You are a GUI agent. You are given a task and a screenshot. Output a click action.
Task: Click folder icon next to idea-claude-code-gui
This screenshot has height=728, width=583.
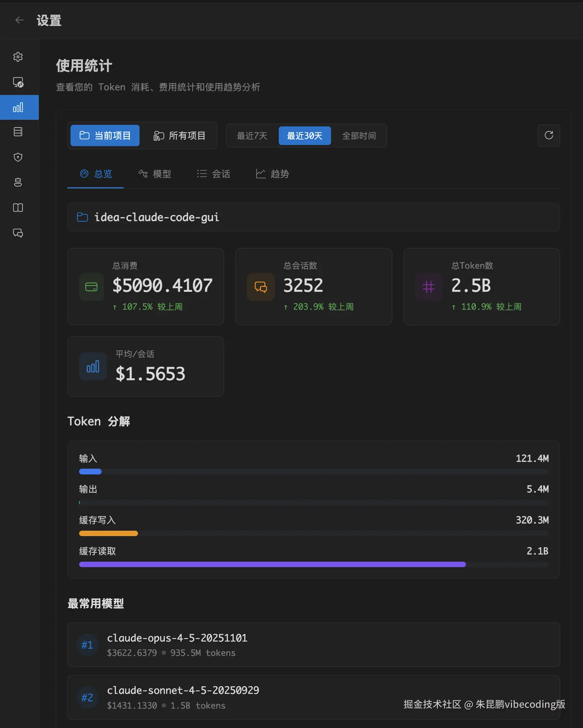pyautogui.click(x=82, y=217)
